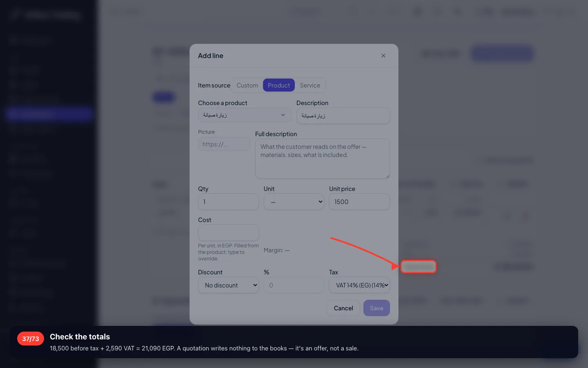Click the Cost input field
The height and width of the screenshot is (368, 588).
coord(228,233)
